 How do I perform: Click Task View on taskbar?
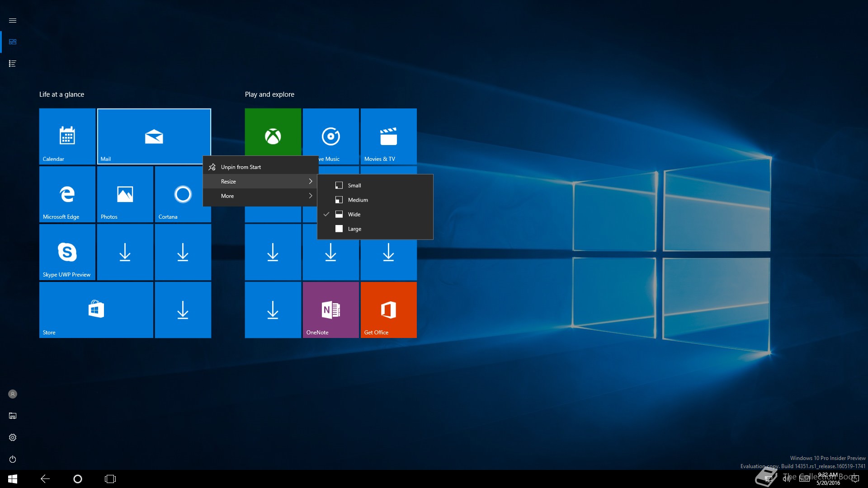pyautogui.click(x=110, y=479)
